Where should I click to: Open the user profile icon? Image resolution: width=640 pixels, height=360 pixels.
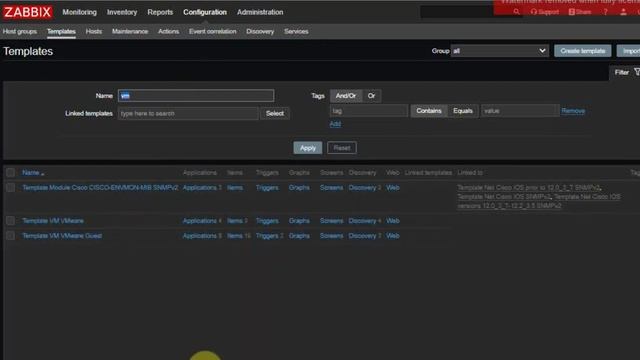[x=623, y=12]
